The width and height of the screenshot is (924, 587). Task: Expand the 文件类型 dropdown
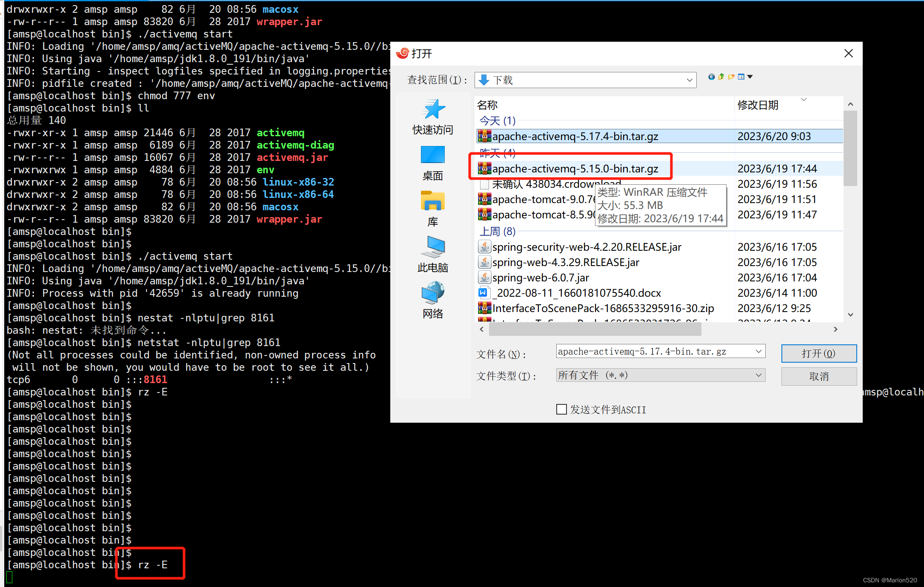(x=758, y=375)
